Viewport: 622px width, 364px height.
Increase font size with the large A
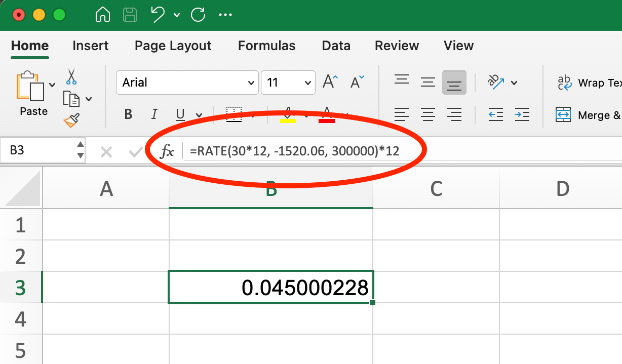[331, 82]
